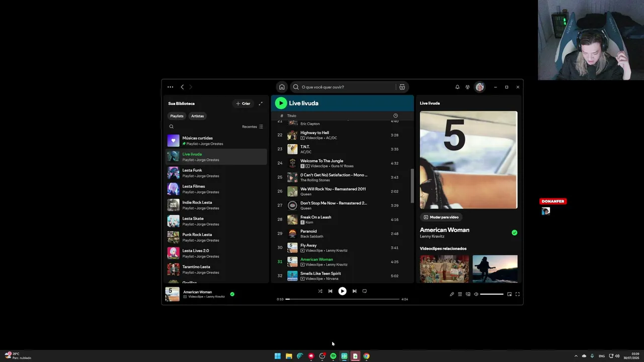Open the lyrics microphone icon
This screenshot has width=644, height=362.
pos(452,294)
